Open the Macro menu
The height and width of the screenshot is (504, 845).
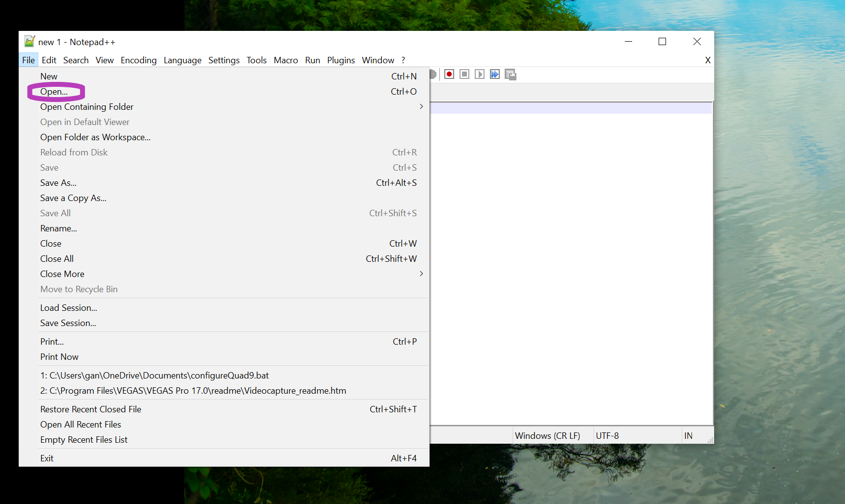click(286, 60)
